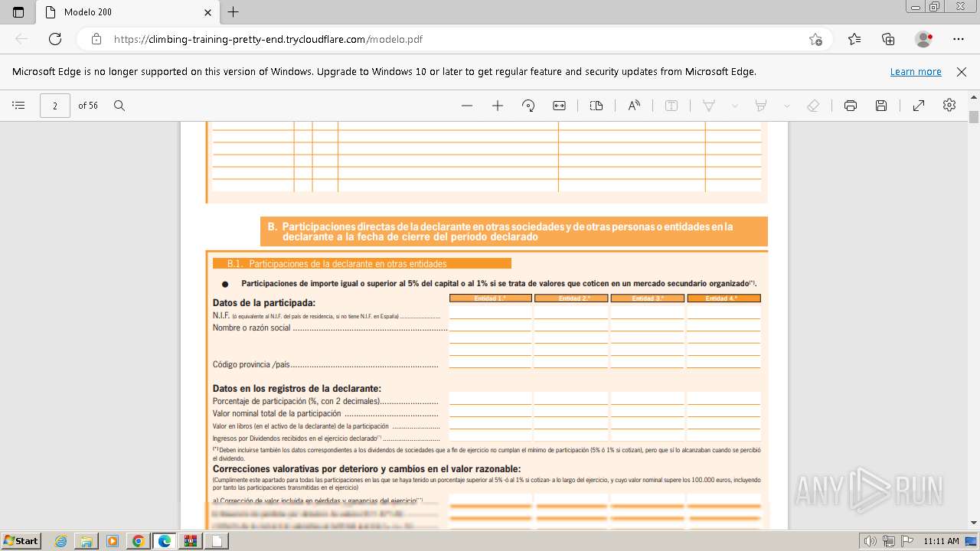Dismiss the Edge unsupported notification bar
Image resolution: width=980 pixels, height=551 pixels.
click(962, 71)
